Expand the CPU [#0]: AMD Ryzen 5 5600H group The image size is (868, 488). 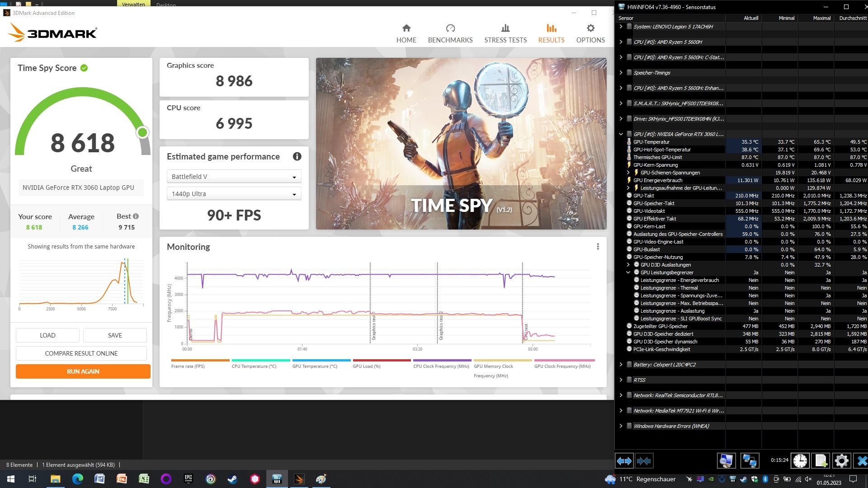(621, 42)
